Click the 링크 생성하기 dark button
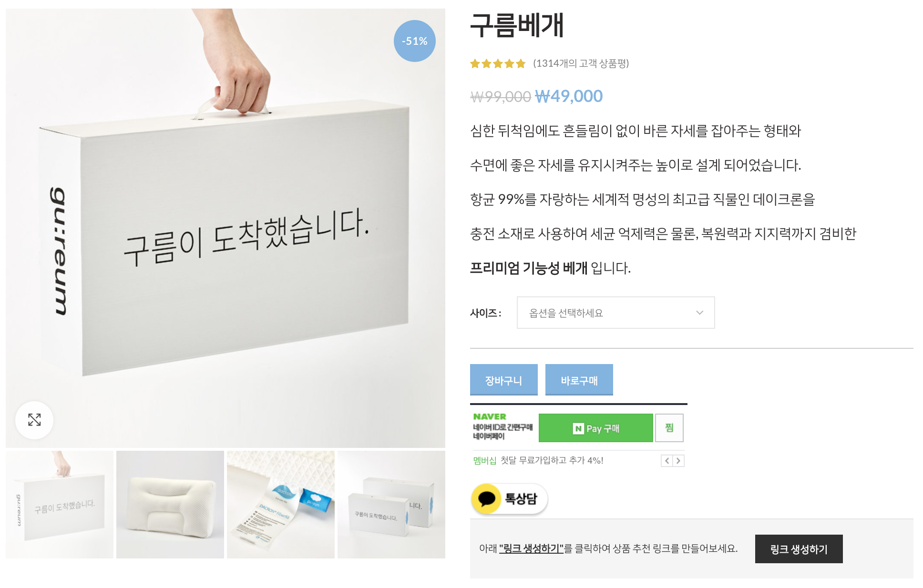This screenshot has width=923, height=588. click(799, 549)
